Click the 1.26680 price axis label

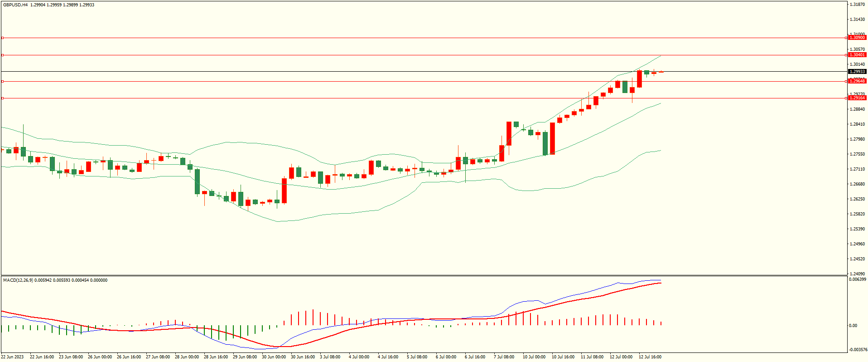point(857,184)
